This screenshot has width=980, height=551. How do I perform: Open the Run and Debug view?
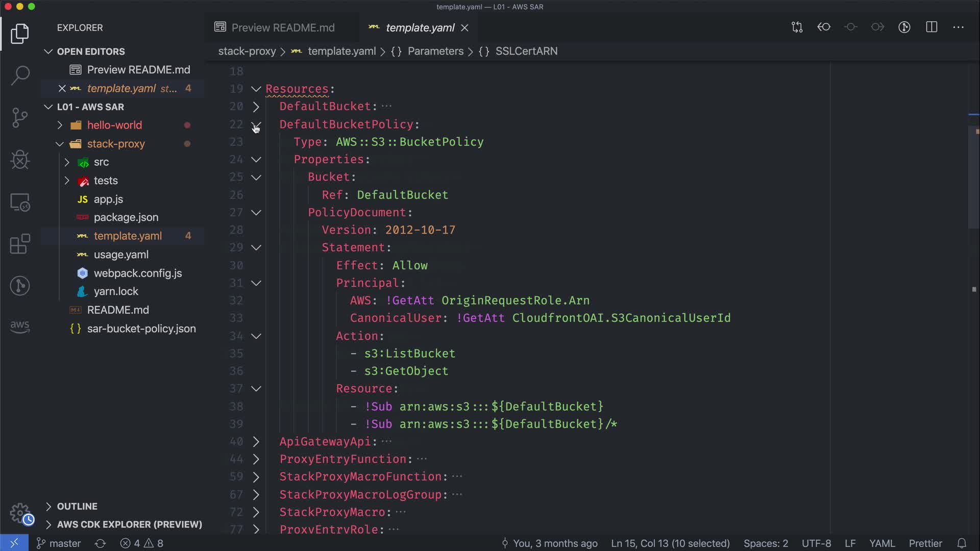tap(20, 160)
